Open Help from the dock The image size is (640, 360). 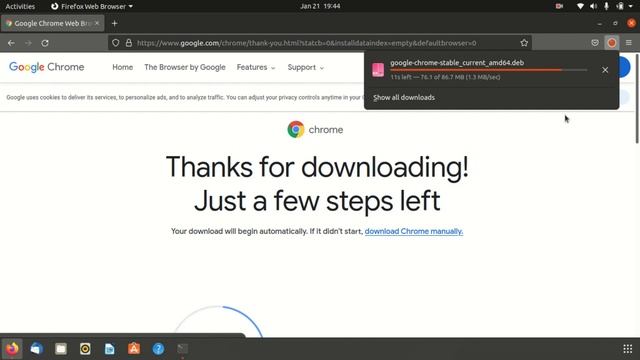click(x=158, y=349)
